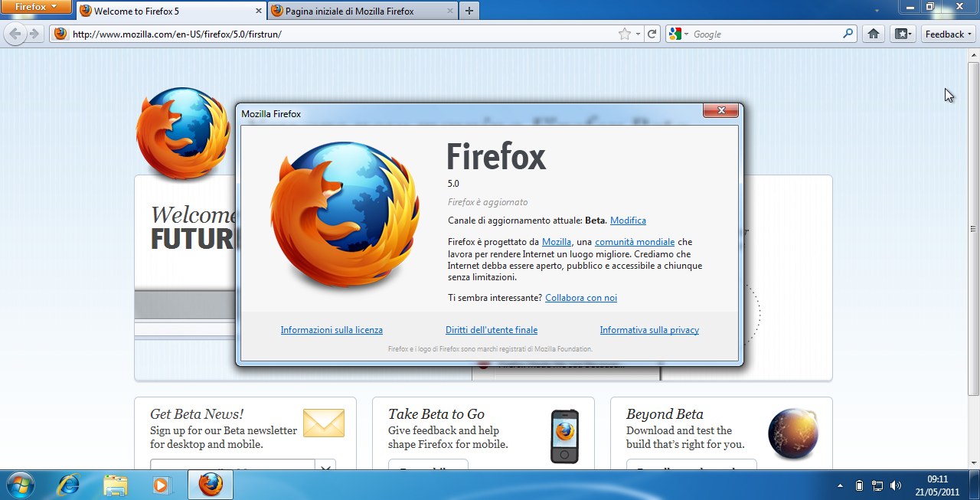Click the search magnifier icon
Image resolution: width=980 pixels, height=500 pixels.
[848, 34]
